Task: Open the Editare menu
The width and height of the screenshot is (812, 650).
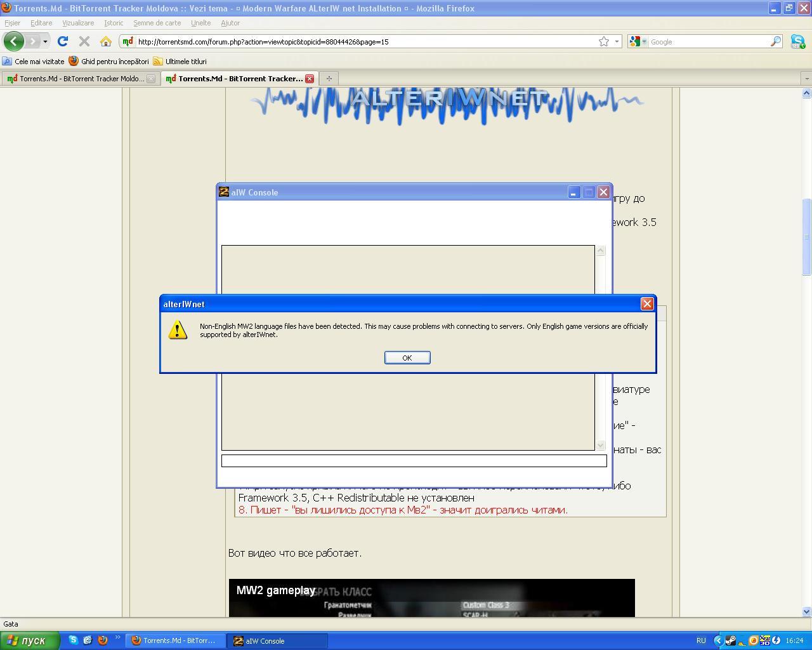Action: (x=41, y=23)
